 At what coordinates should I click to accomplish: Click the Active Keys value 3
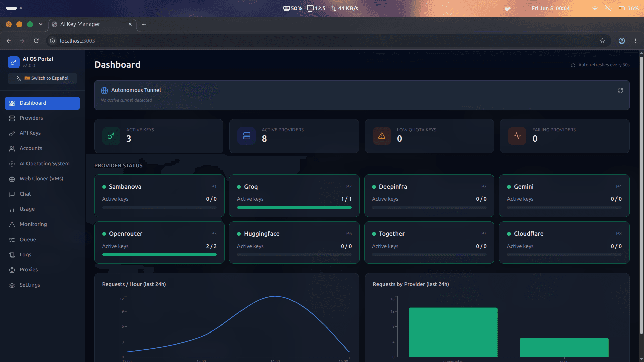pos(129,139)
